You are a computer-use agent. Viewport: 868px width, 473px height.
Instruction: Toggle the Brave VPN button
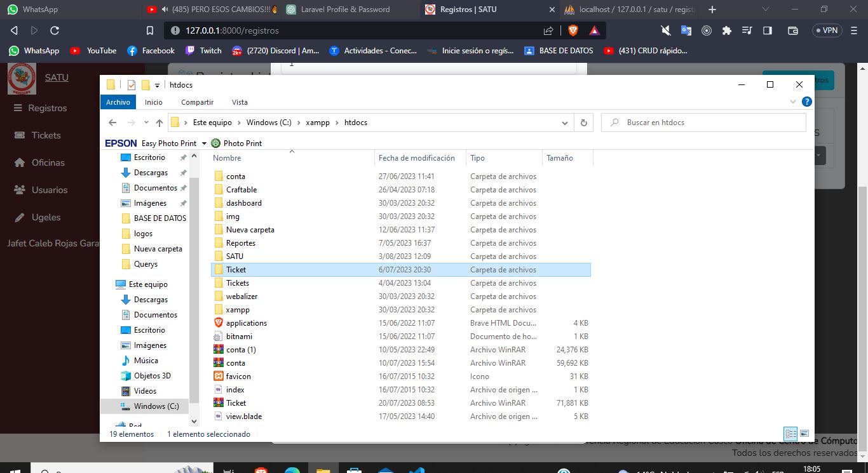tap(826, 30)
